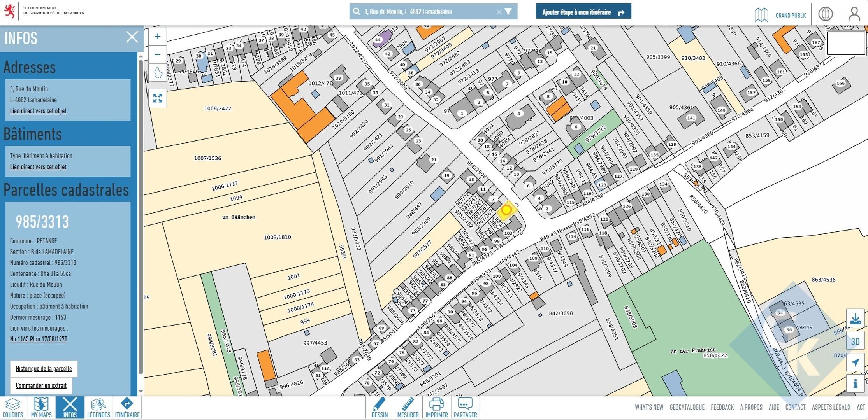Zoom out with the minus button
868x420 pixels.
point(157,54)
